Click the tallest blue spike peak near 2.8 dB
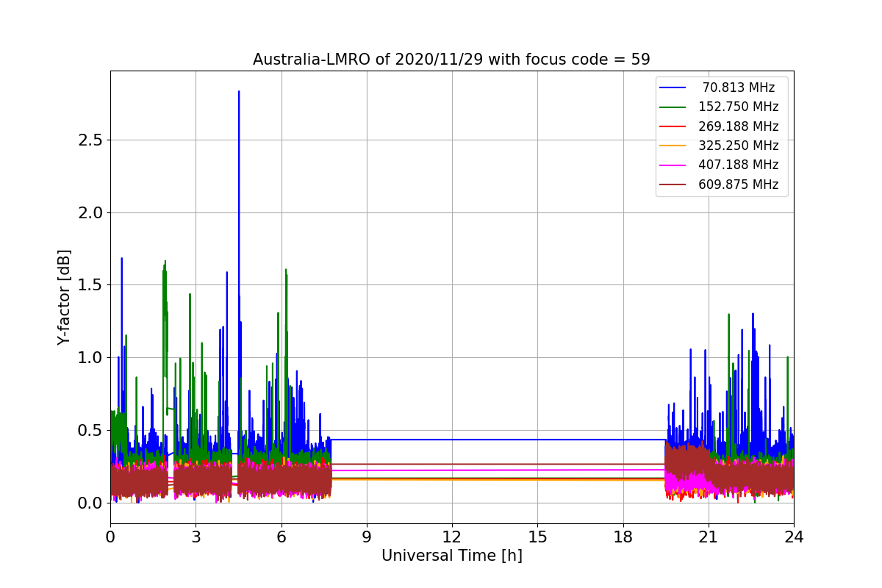The image size is (882, 588). (x=239, y=92)
